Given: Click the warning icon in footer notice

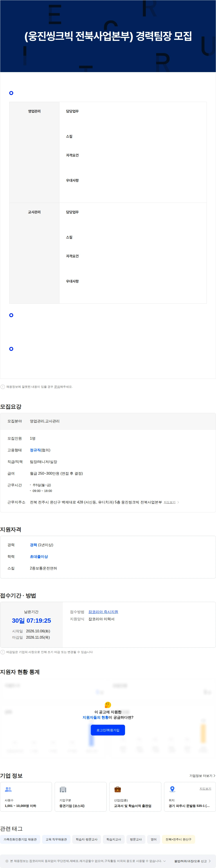Looking at the screenshot, I should tap(7, 861).
